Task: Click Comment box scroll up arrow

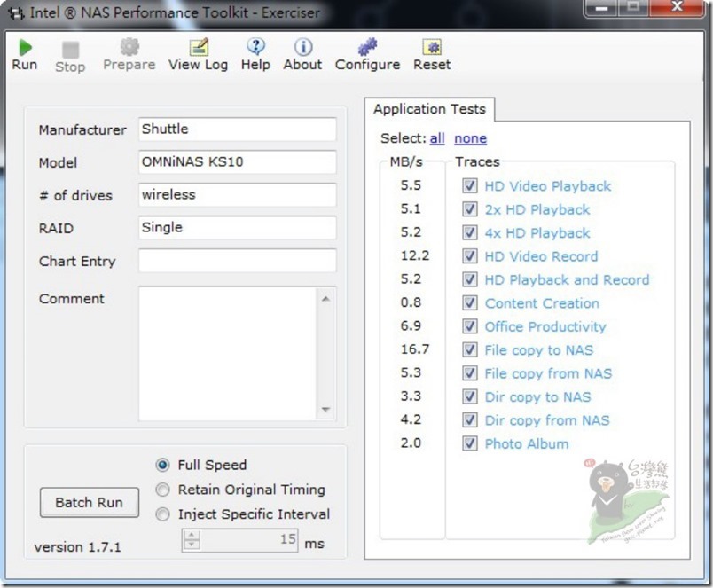Action: coord(325,299)
